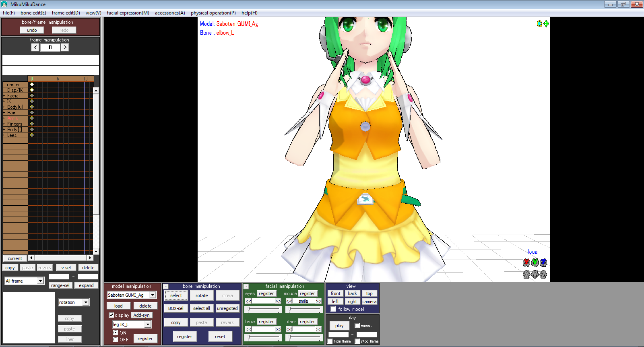
Task: Click the center row keyframe diamond
Action: pos(32,85)
